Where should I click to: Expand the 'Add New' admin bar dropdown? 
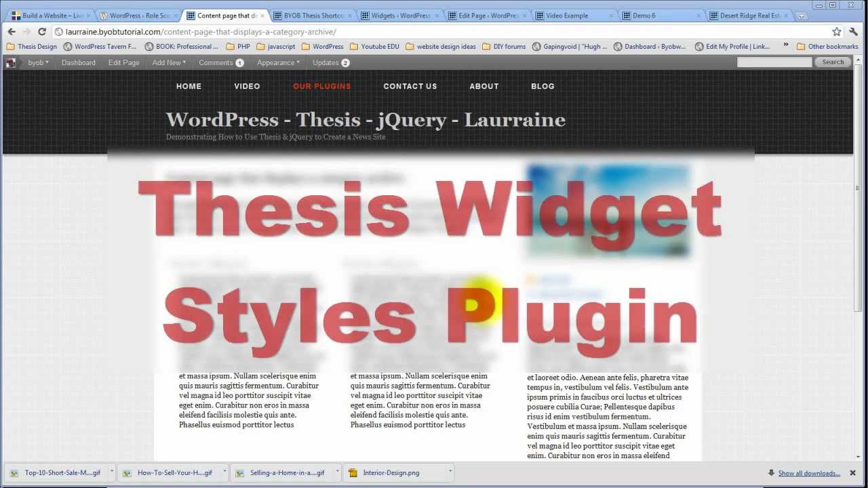(169, 62)
